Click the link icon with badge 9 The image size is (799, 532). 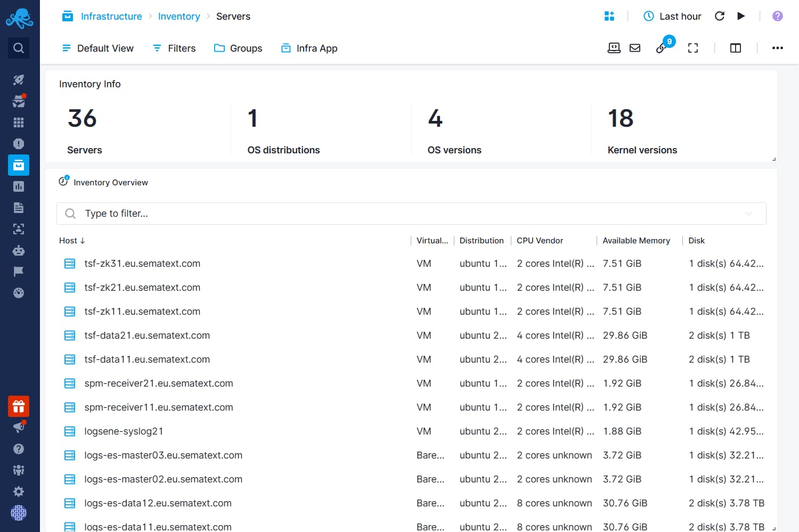pyautogui.click(x=662, y=47)
